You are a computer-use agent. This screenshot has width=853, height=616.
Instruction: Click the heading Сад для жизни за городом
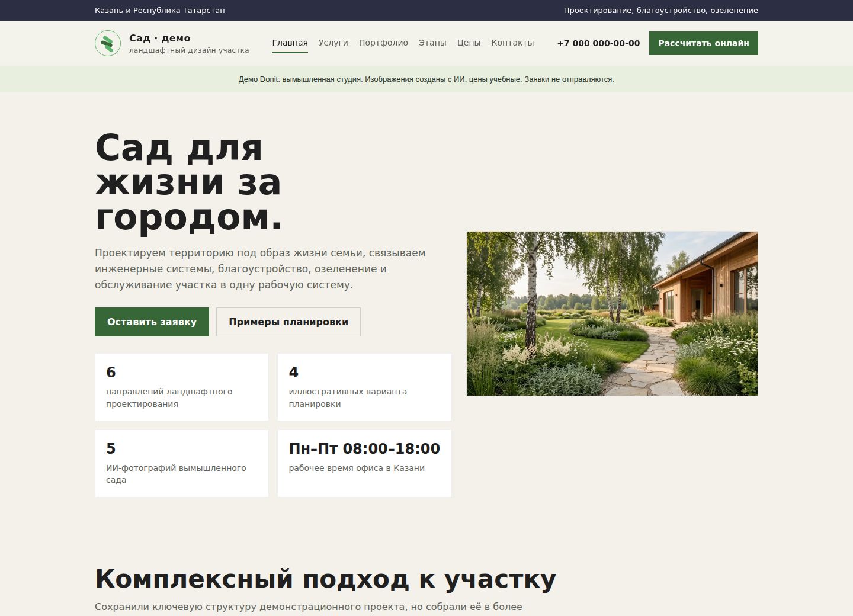[x=188, y=182]
